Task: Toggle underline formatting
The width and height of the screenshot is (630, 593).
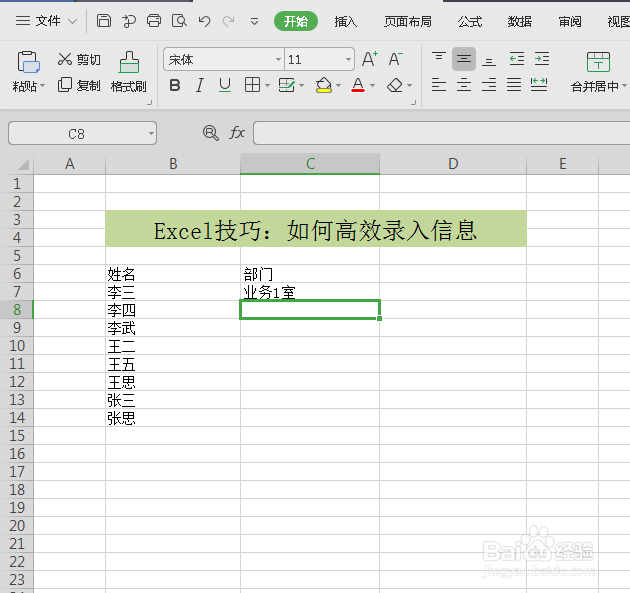Action: tap(225, 85)
